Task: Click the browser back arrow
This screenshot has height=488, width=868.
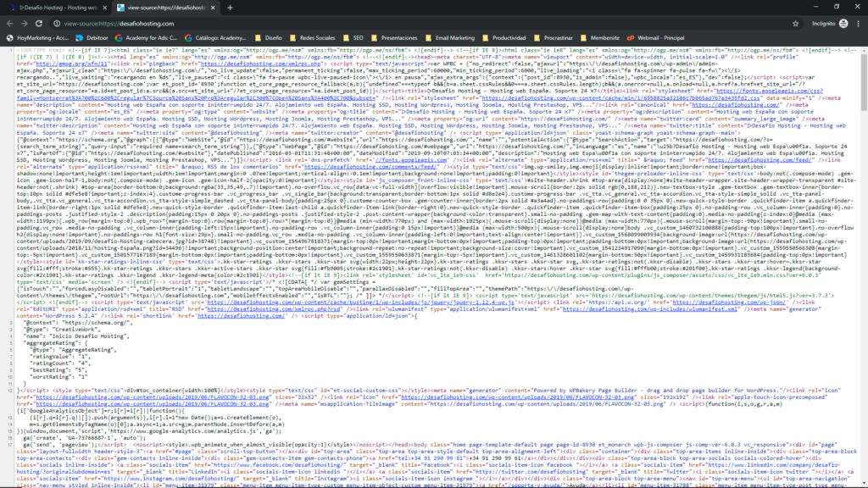Action: [10, 24]
